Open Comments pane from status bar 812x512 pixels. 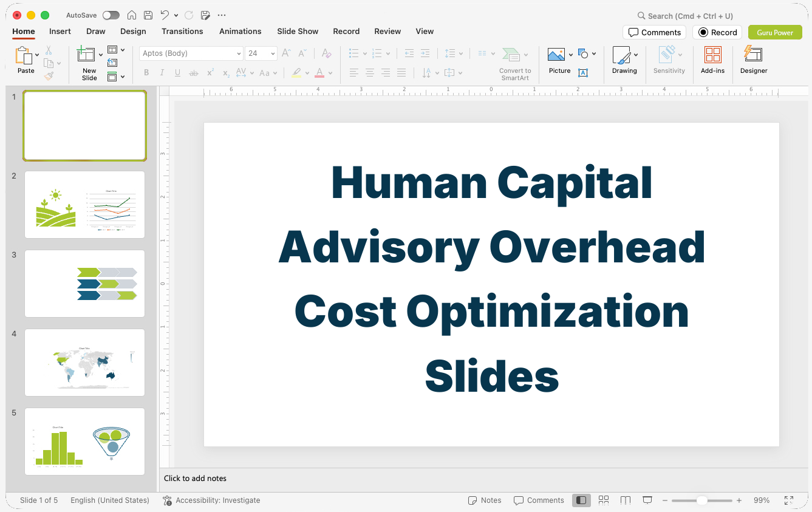(539, 500)
